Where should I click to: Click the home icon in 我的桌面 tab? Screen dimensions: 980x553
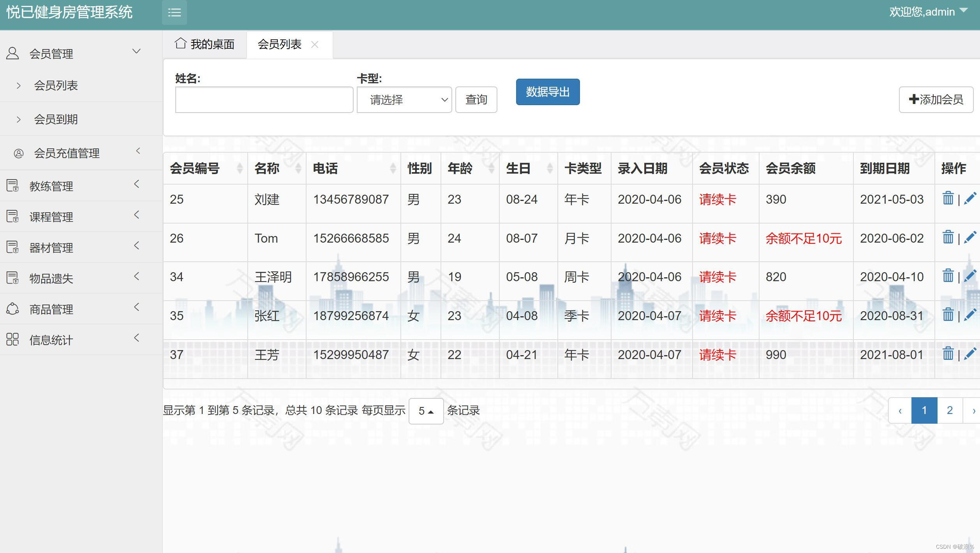180,43
